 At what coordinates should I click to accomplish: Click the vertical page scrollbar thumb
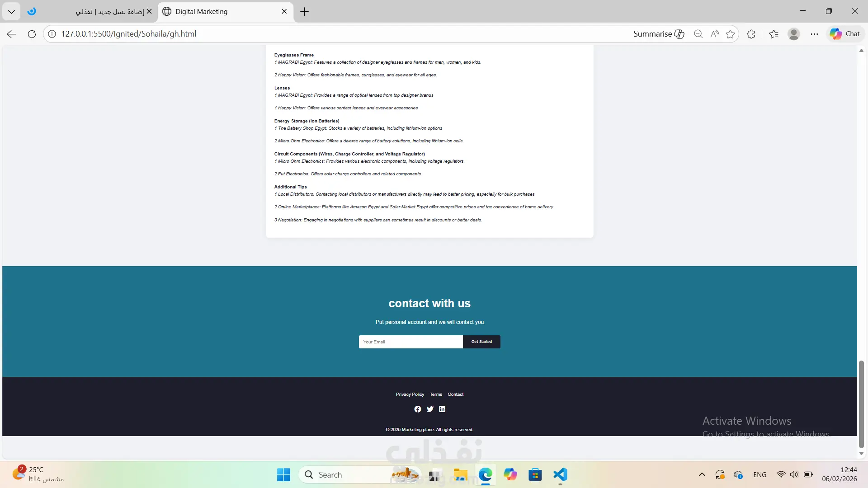861,404
